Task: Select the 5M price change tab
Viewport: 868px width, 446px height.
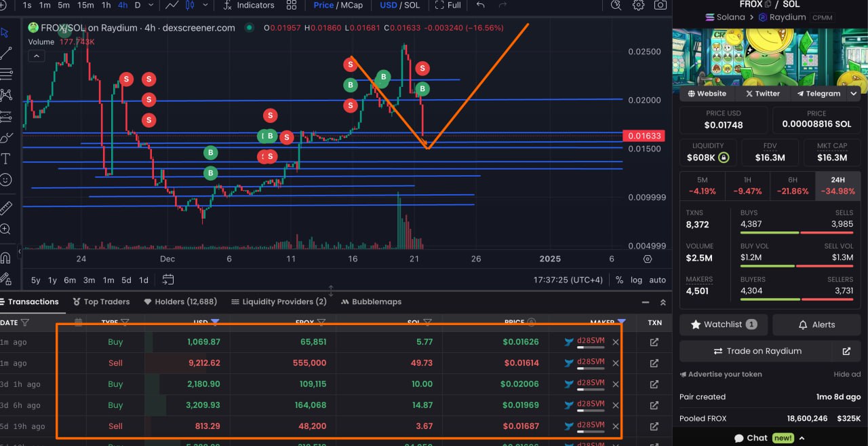Action: (x=702, y=185)
